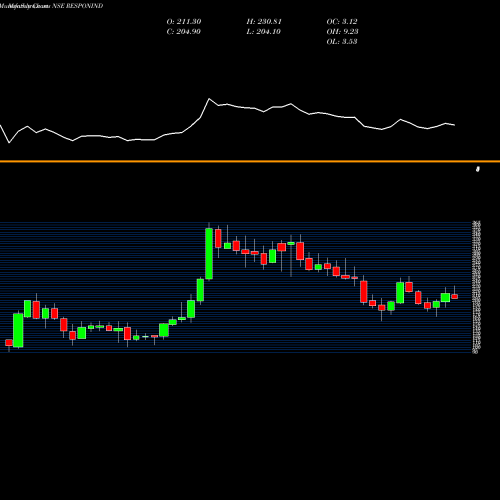This screenshot has height=500, width=500.
Task: Click the first large green candle at the left
Action: tap(18, 330)
